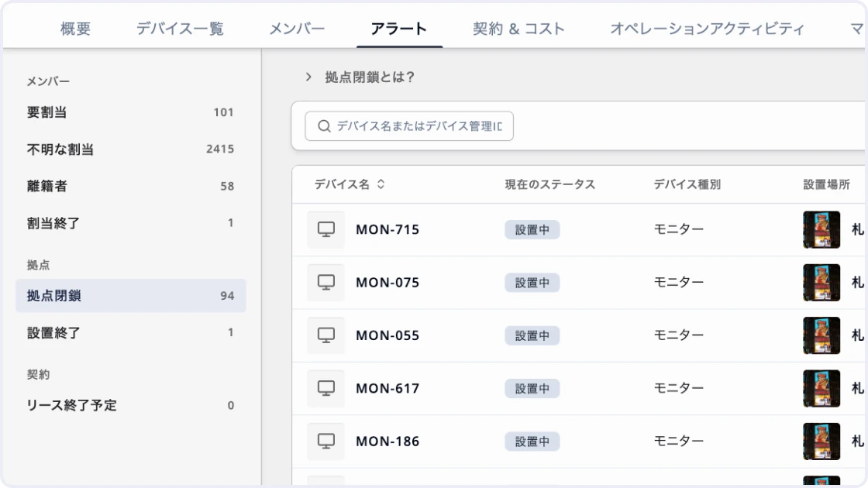Click the 現在のステータス column header

tap(549, 184)
